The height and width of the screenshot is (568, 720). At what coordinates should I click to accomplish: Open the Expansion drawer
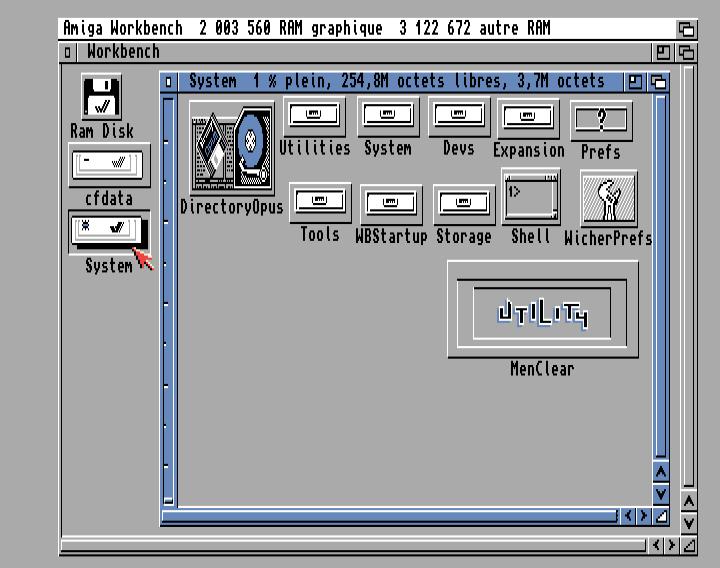coord(529,118)
